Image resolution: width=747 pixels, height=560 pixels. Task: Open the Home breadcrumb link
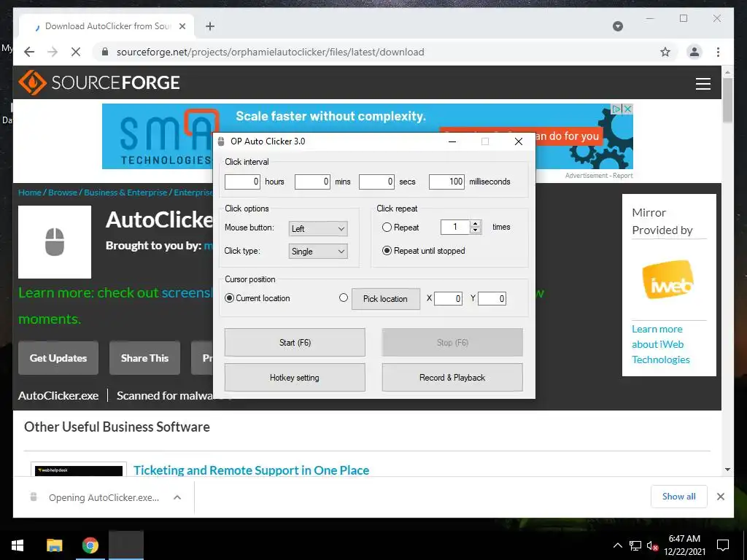click(29, 192)
